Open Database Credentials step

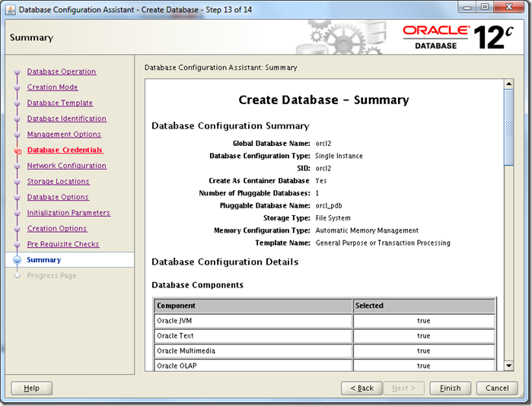65,151
